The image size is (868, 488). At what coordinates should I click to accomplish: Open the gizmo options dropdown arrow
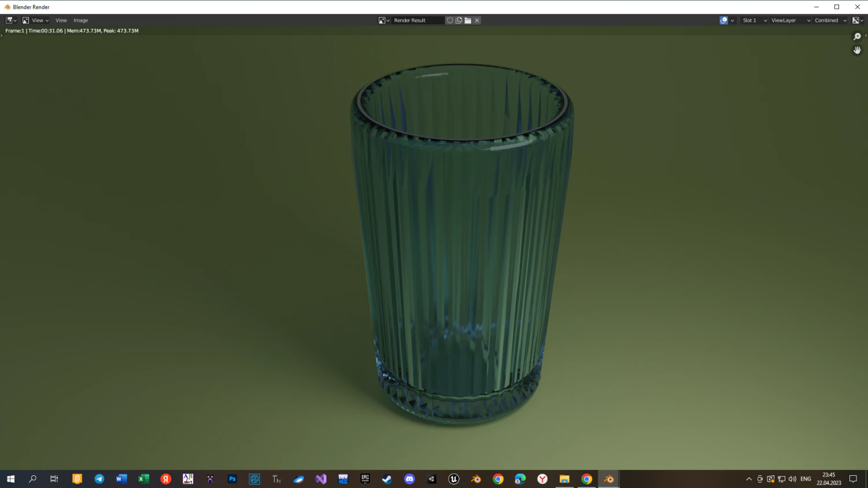(733, 20)
